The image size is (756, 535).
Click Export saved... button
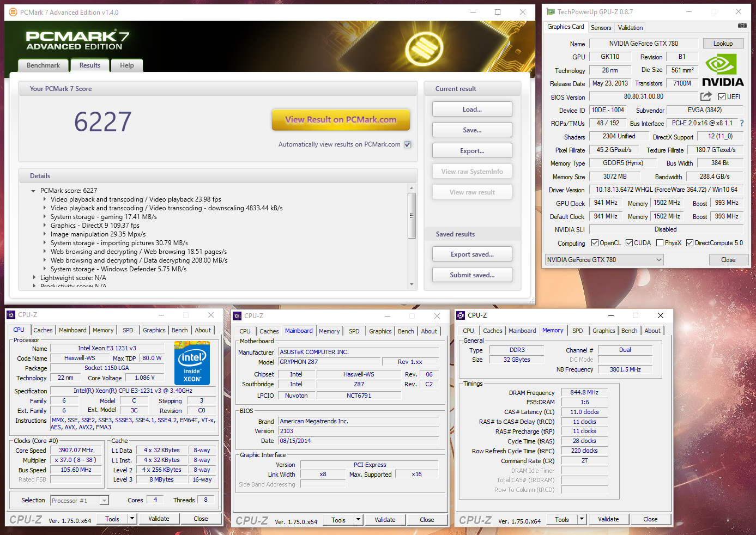point(472,254)
